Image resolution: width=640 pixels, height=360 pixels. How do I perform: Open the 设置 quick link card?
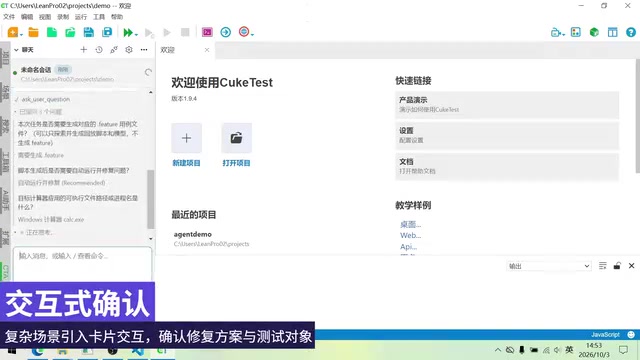coord(507,136)
